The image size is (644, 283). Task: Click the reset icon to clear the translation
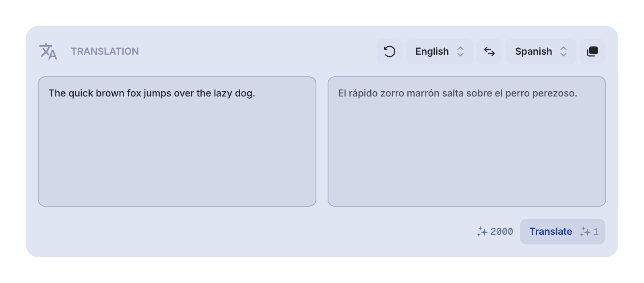(x=389, y=51)
